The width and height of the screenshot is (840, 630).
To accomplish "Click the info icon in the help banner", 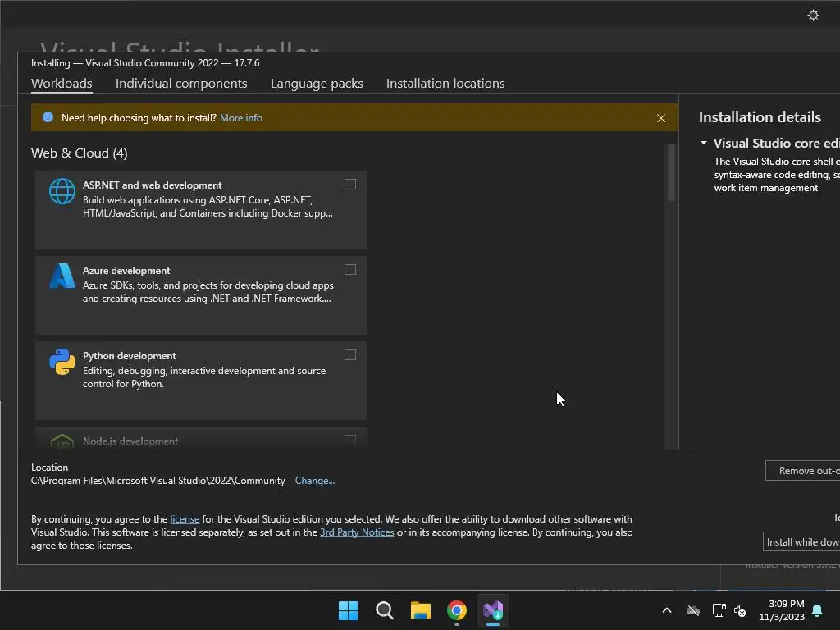I will click(x=48, y=117).
